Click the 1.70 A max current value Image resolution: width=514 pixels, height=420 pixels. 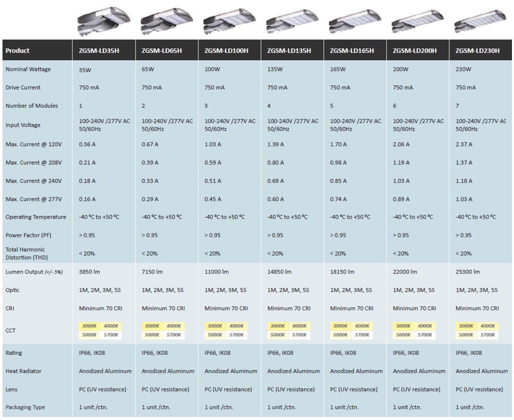click(338, 144)
